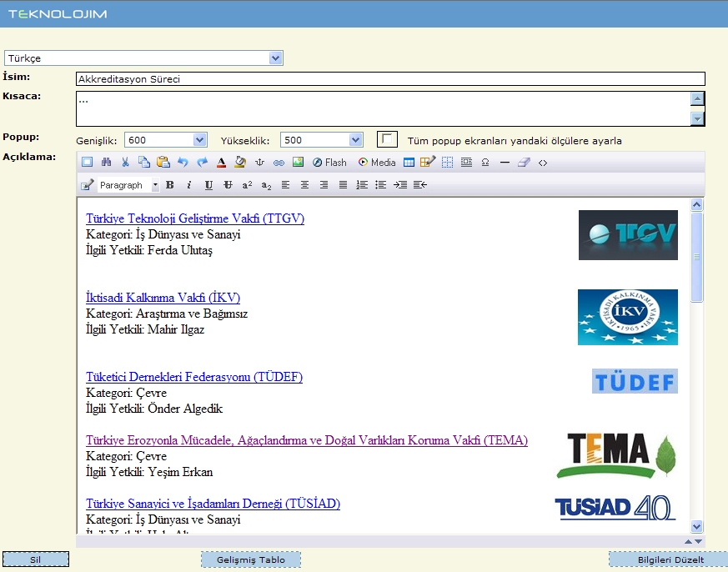Viewport: 728px width, 572px height.
Task: Click editor scrollbar up arrow
Action: click(x=696, y=205)
